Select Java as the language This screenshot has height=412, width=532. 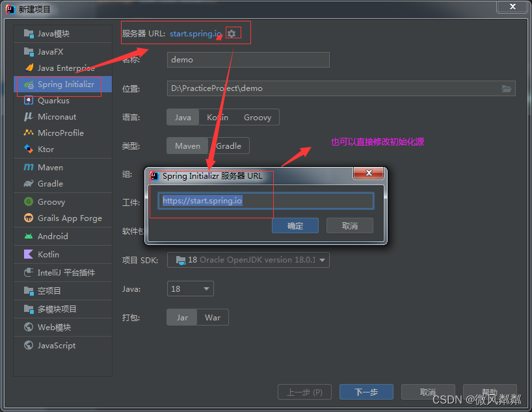click(183, 118)
